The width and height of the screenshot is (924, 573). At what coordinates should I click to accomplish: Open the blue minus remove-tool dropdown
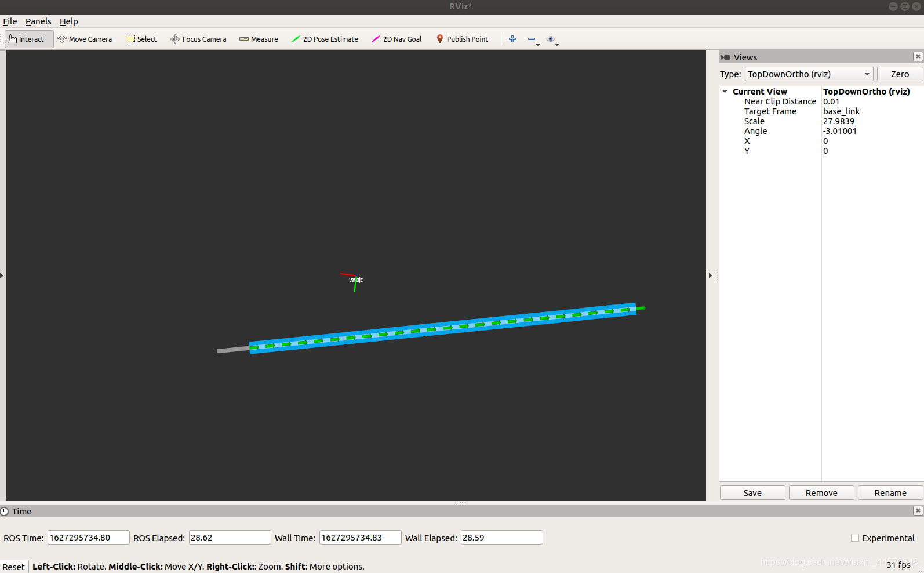(x=533, y=39)
